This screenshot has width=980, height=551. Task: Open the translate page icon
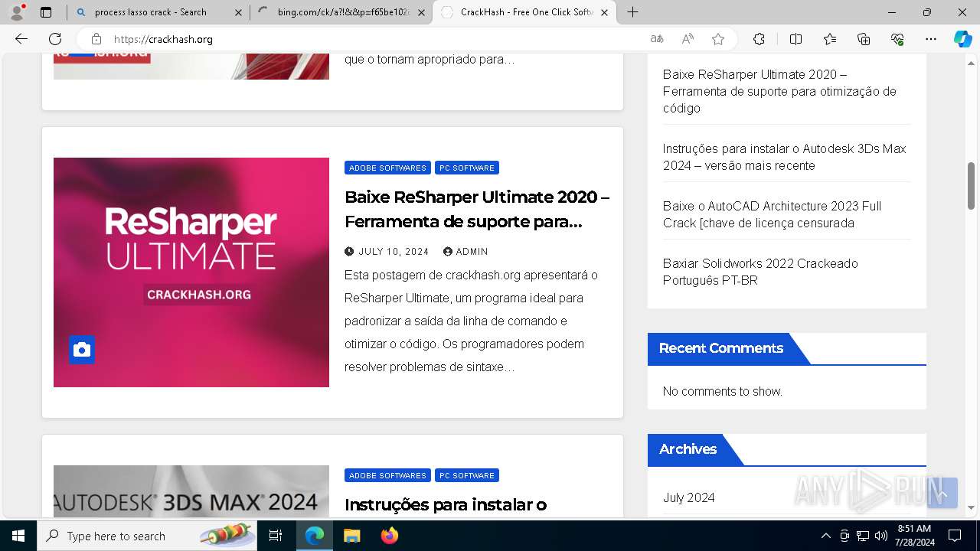(x=656, y=39)
